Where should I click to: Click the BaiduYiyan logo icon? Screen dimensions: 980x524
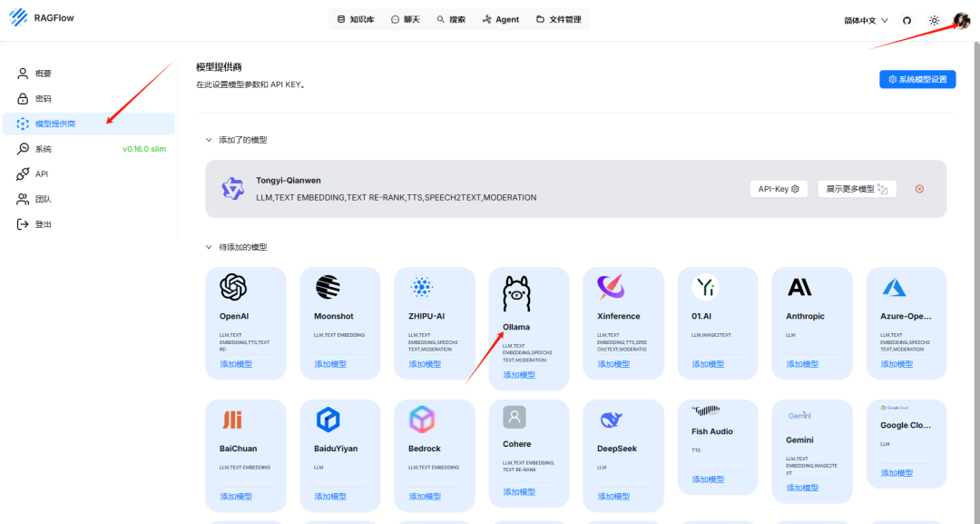(x=328, y=420)
